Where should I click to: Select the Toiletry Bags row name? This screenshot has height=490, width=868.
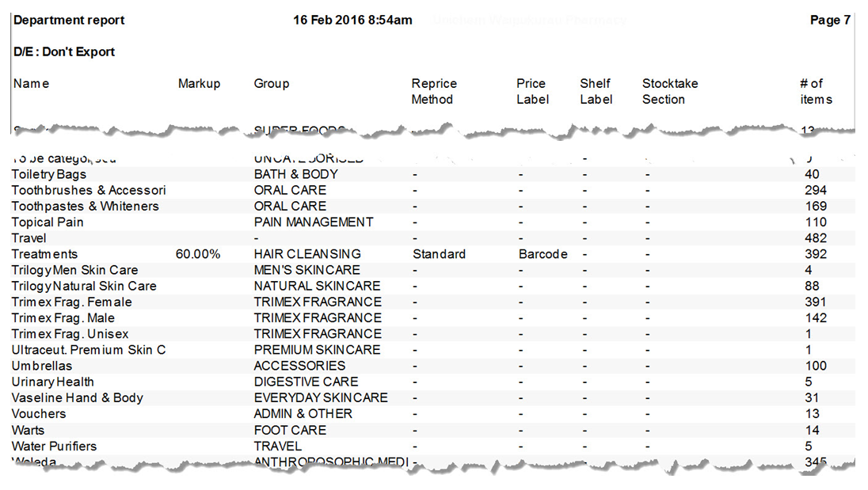(x=49, y=174)
